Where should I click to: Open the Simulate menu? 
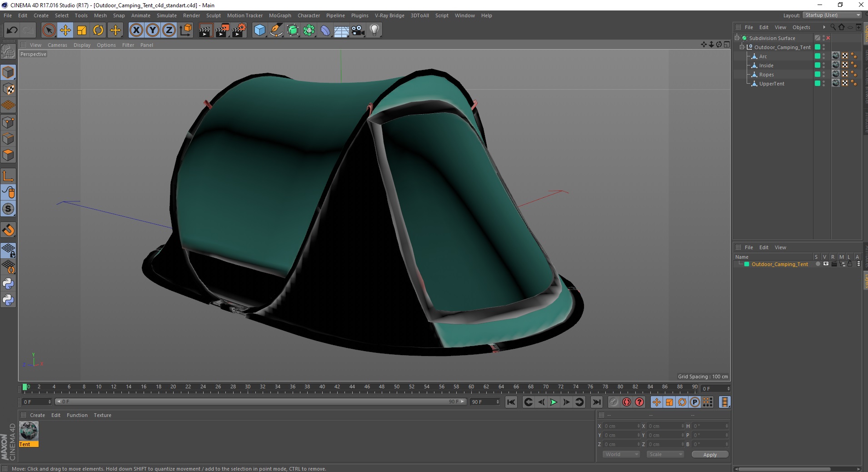click(x=166, y=15)
